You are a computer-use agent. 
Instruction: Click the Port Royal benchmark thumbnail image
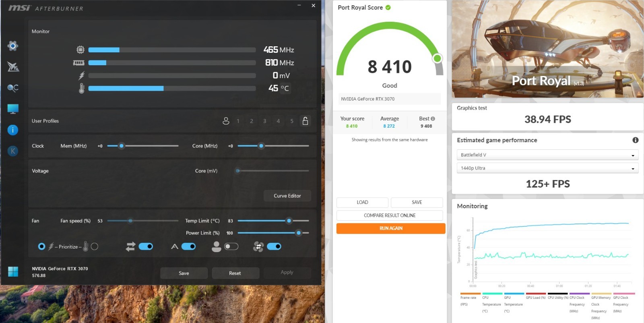click(547, 49)
